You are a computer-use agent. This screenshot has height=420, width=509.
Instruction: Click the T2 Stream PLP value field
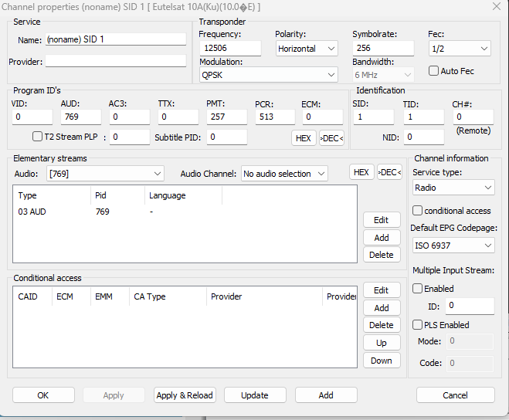(x=130, y=137)
